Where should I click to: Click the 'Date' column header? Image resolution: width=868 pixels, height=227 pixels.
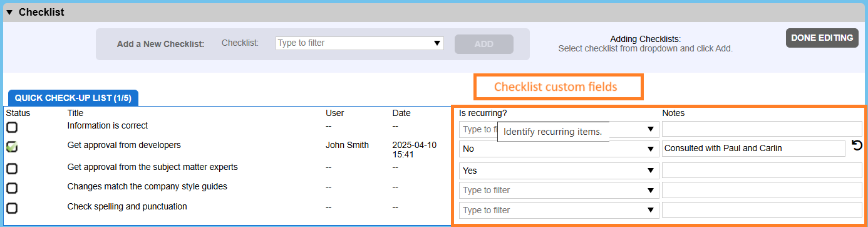tap(401, 113)
